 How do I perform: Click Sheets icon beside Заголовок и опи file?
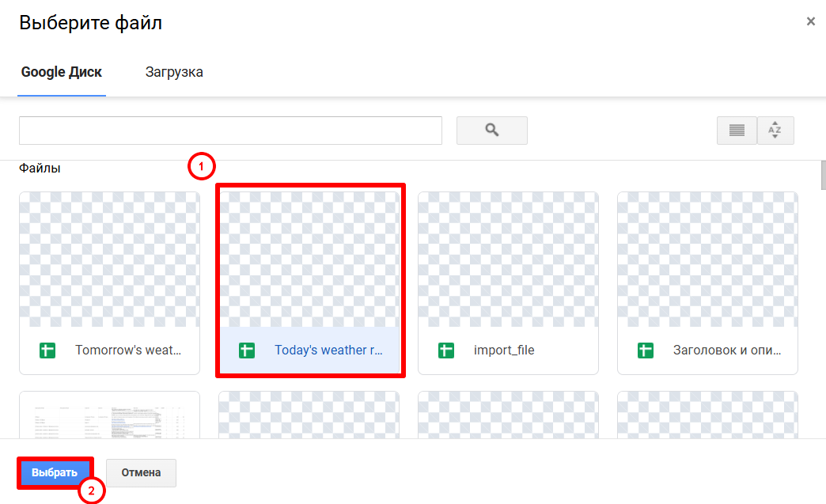[x=646, y=351]
